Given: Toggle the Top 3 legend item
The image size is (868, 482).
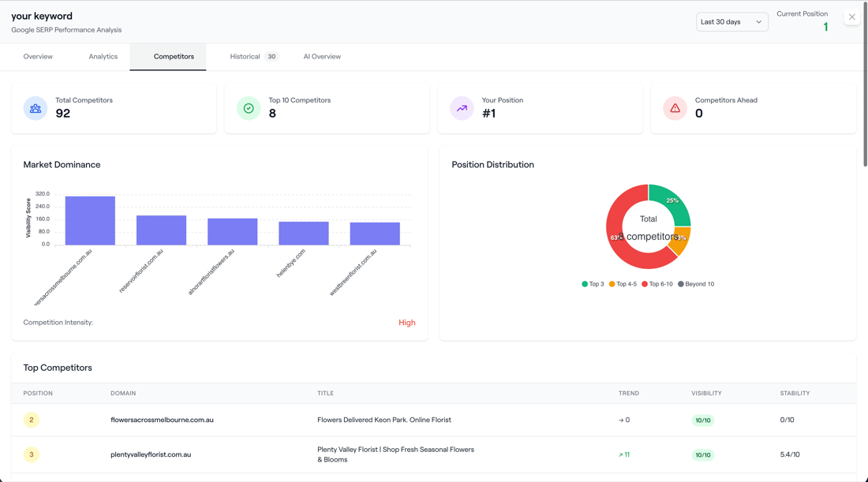Looking at the screenshot, I should [593, 284].
